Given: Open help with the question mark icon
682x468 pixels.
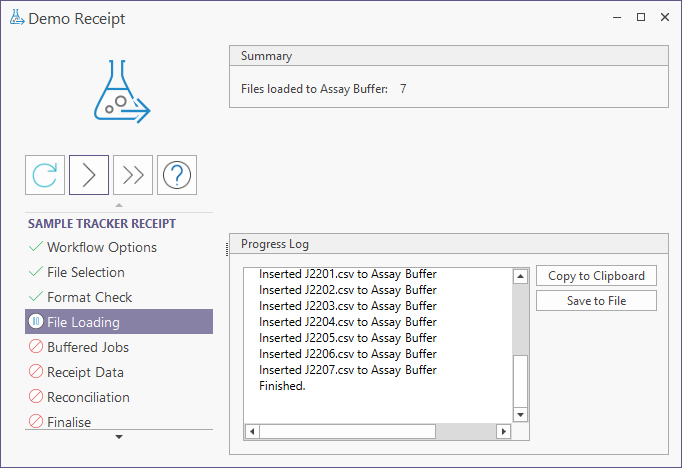Looking at the screenshot, I should coord(177,175).
